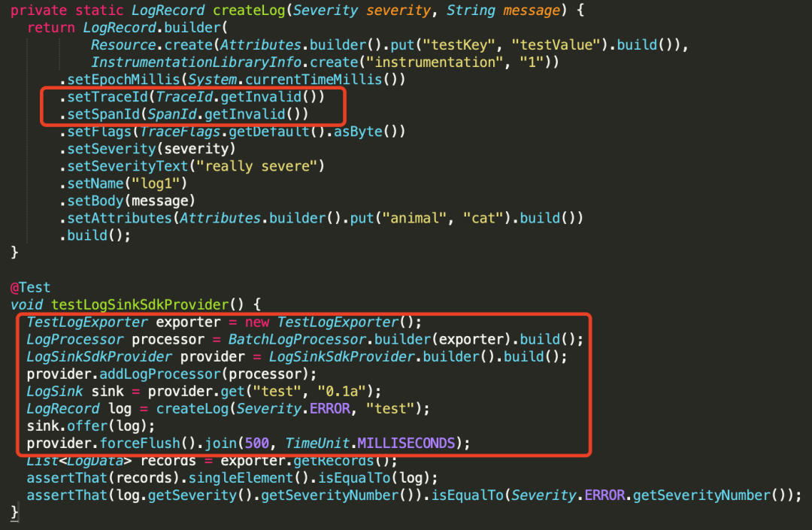This screenshot has height=530, width=812.
Task: Place cursor on setTraceId call
Action: point(108,97)
